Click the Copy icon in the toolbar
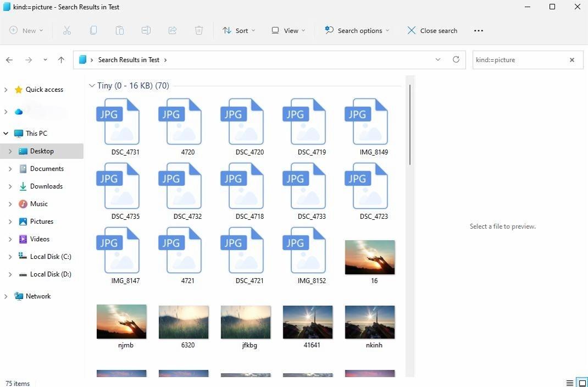 (93, 30)
